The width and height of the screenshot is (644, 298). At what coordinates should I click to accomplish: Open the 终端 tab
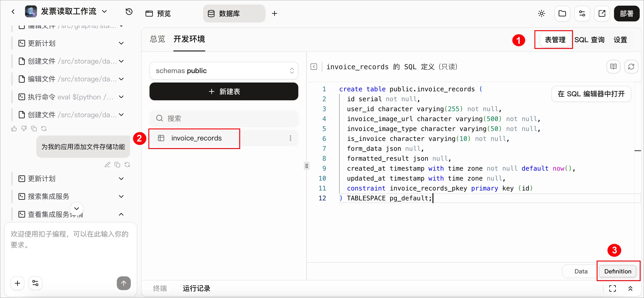160,289
